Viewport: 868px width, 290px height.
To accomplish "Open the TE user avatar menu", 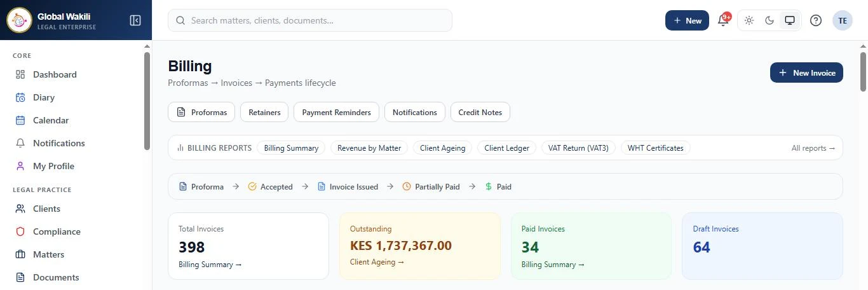I will [x=843, y=20].
